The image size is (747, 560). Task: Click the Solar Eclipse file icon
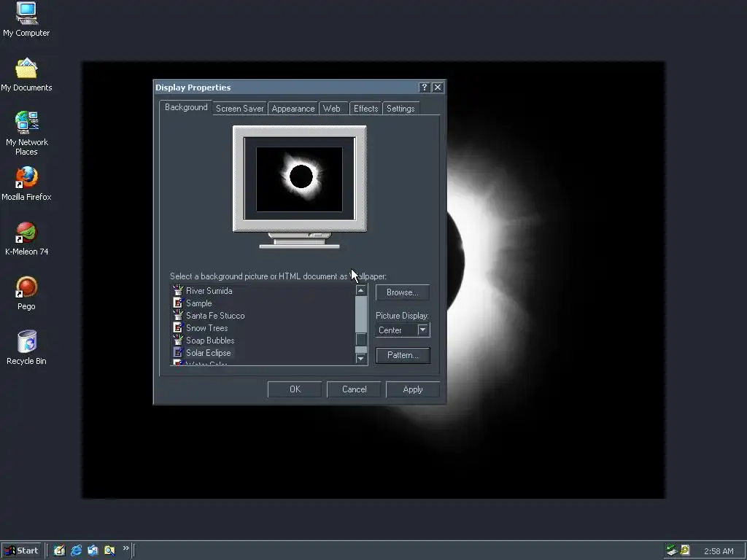178,352
